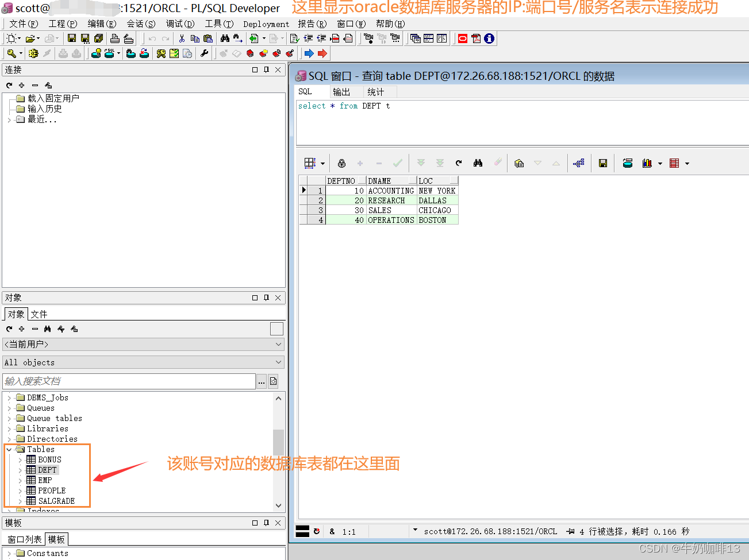The image size is (749, 560).
Task: Collapse the Tables tree node
Action: coord(8,449)
